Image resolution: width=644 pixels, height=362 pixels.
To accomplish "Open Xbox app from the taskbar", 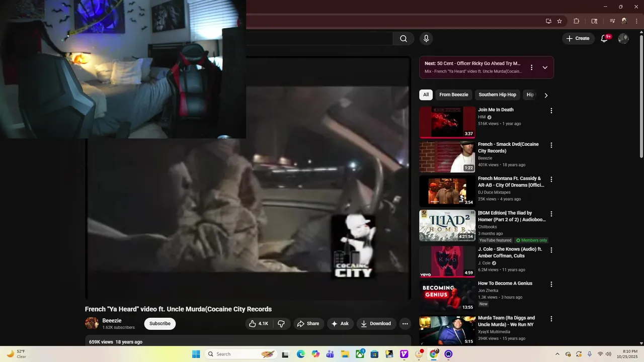I will coord(360,354).
